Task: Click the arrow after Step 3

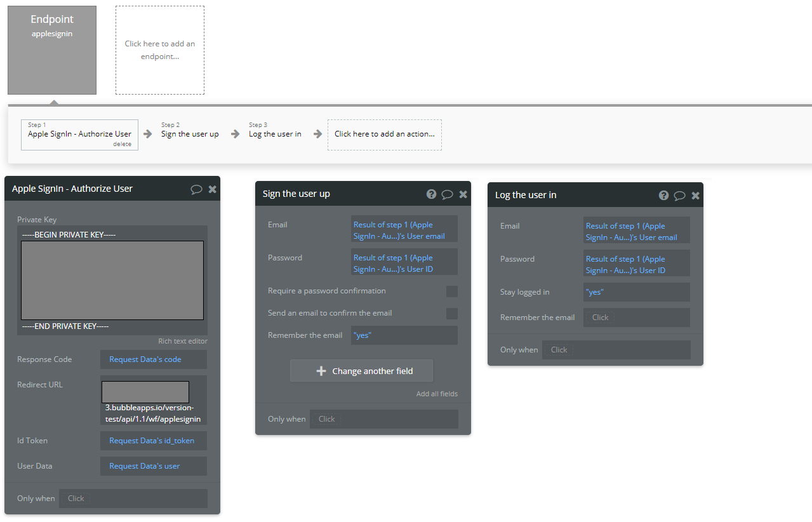Action: point(318,134)
